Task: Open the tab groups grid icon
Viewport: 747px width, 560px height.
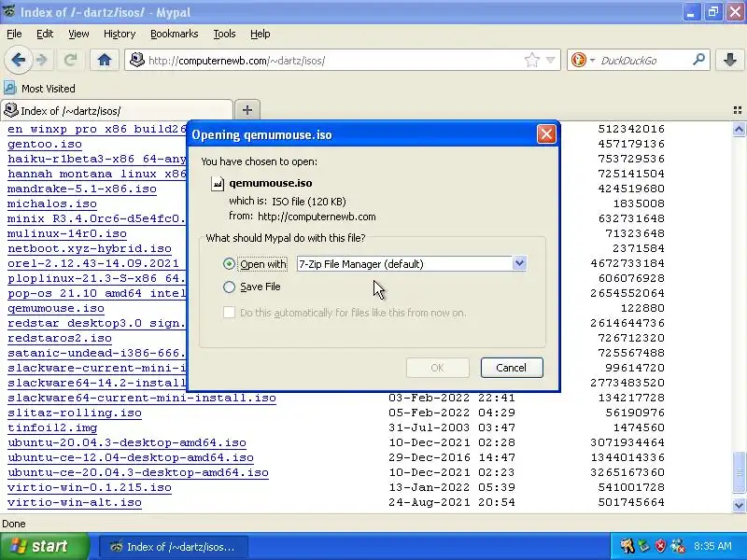Action: (x=737, y=110)
